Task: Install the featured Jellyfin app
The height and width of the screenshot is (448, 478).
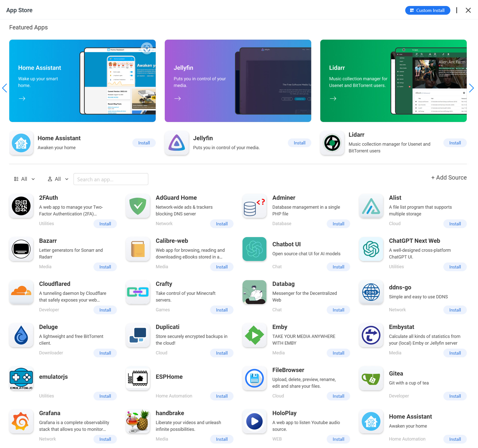Action: pos(300,143)
